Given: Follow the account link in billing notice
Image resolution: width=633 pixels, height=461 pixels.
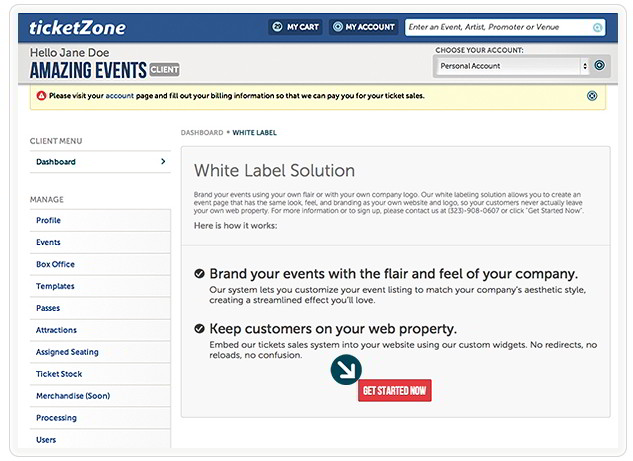Looking at the screenshot, I should coord(119,96).
